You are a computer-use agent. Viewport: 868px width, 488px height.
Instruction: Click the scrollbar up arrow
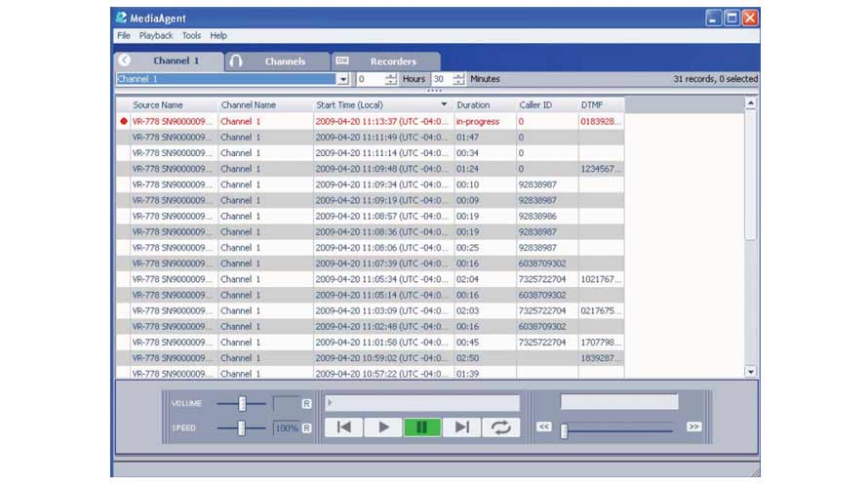tap(751, 103)
